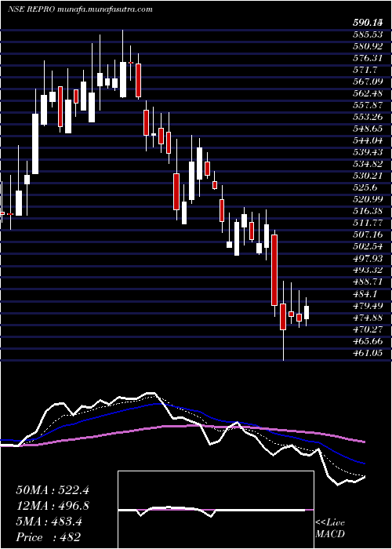
Task: Click the 484.1 price axis label
Action: click(x=364, y=293)
